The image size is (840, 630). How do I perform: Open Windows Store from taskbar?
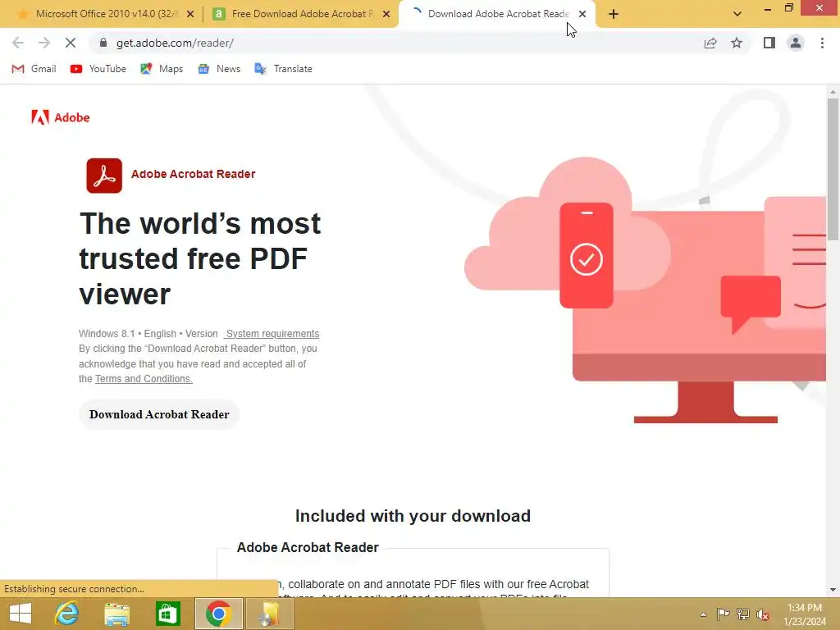(167, 614)
